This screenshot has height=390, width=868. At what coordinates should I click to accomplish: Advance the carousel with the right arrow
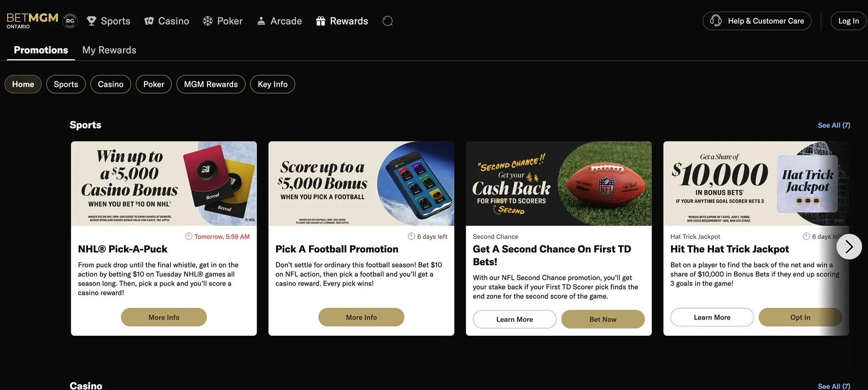[x=849, y=246]
